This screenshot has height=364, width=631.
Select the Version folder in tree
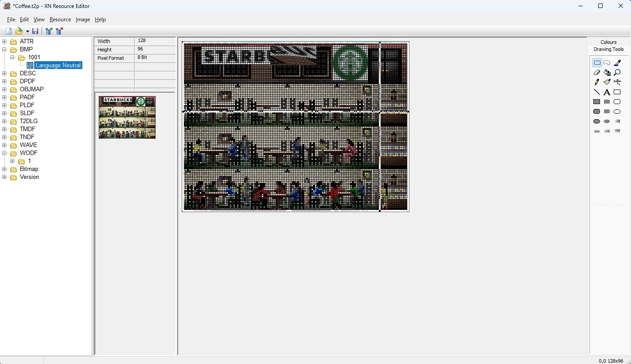[29, 177]
